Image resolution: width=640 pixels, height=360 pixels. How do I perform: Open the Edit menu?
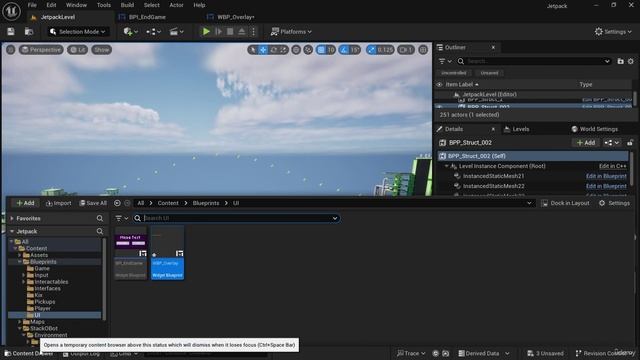pos(51,5)
